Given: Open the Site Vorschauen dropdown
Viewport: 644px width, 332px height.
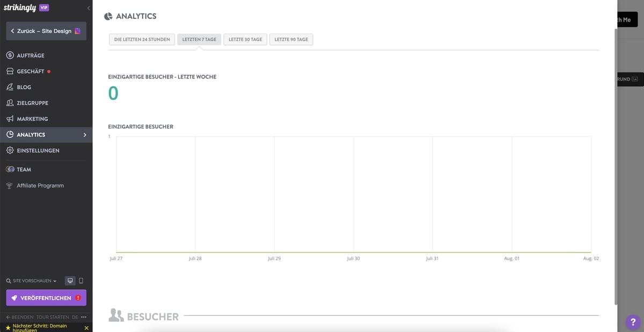Looking at the screenshot, I should click(x=34, y=281).
